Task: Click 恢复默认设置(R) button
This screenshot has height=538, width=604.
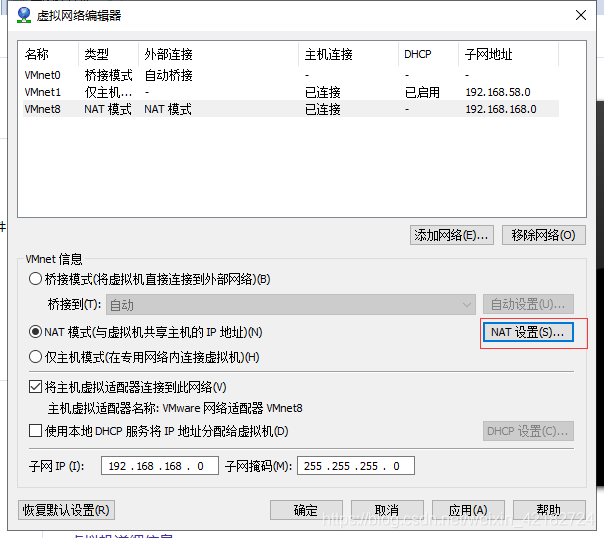Action: coord(66,510)
